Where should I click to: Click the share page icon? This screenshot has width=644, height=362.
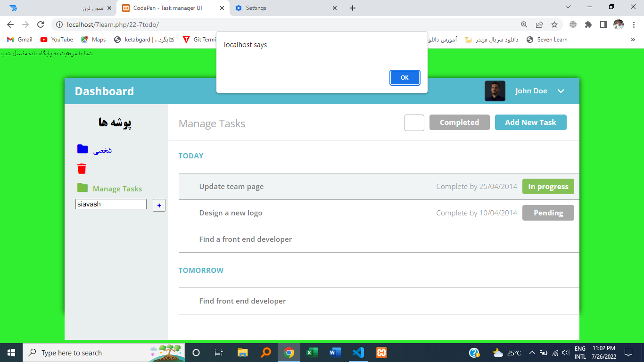point(539,25)
